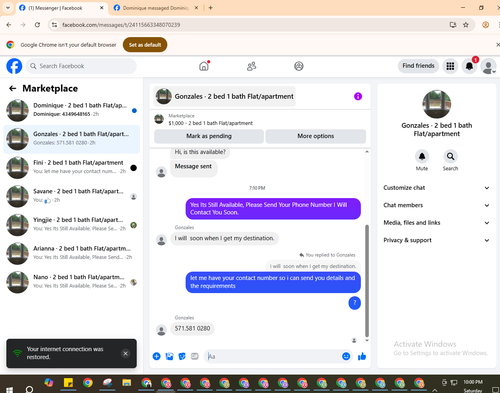Open the Gonzales chat header title
The width and height of the screenshot is (500, 393).
(x=225, y=96)
